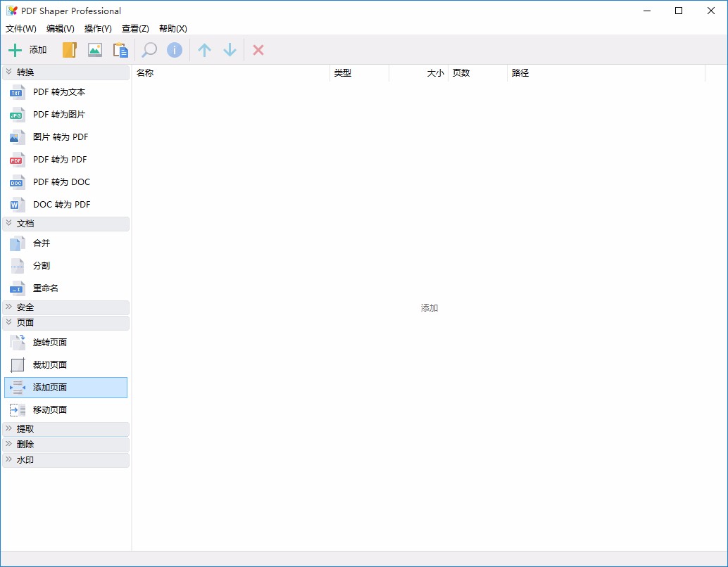This screenshot has height=567, width=728.
Task: Select the 合并 document tool
Action: pyautogui.click(x=40, y=243)
